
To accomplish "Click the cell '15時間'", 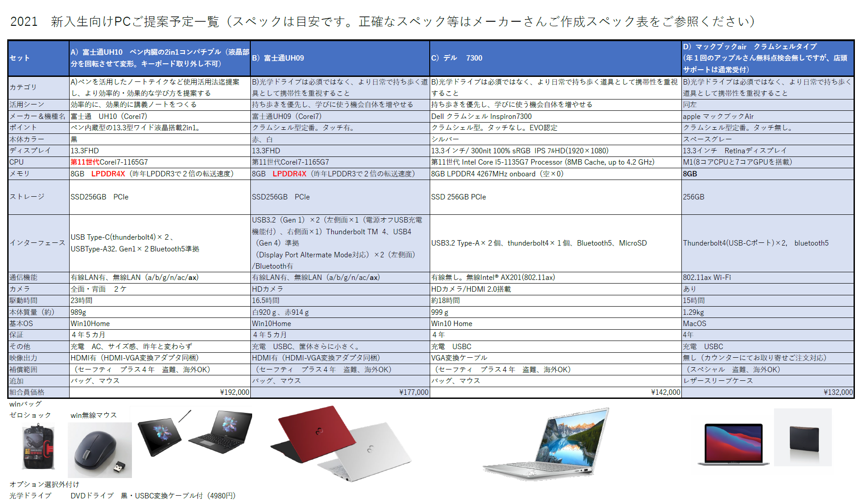I will (768, 300).
